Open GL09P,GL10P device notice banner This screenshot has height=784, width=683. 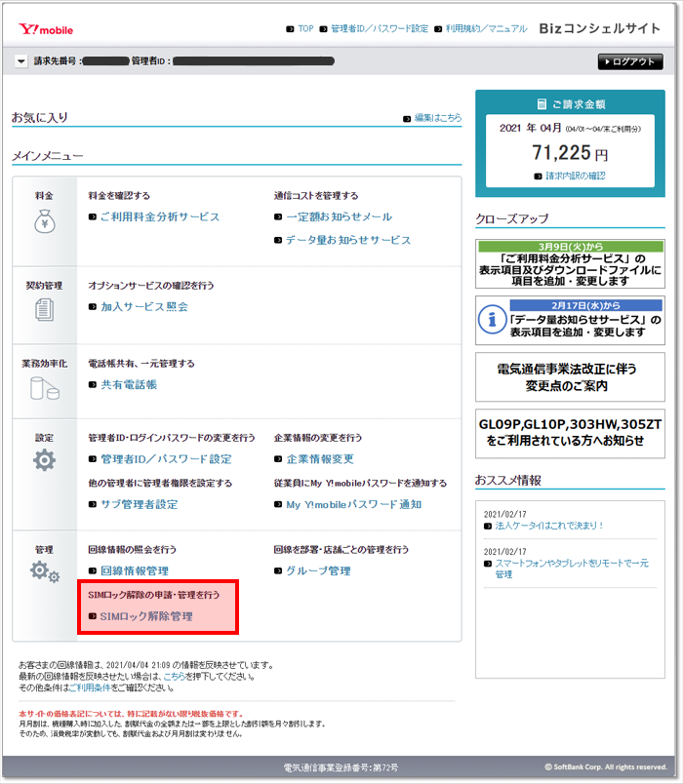pyautogui.click(x=570, y=433)
